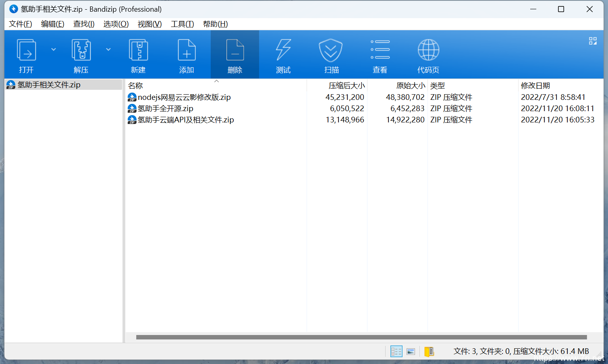Click zip icon of 氢助手全开源.zip
Viewport: 608px width, 364px height.
(132, 108)
